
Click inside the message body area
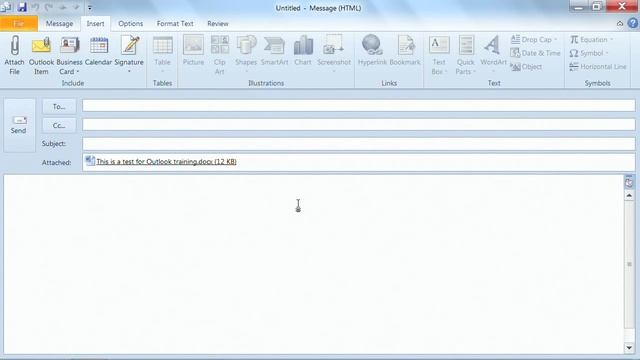[x=313, y=264]
